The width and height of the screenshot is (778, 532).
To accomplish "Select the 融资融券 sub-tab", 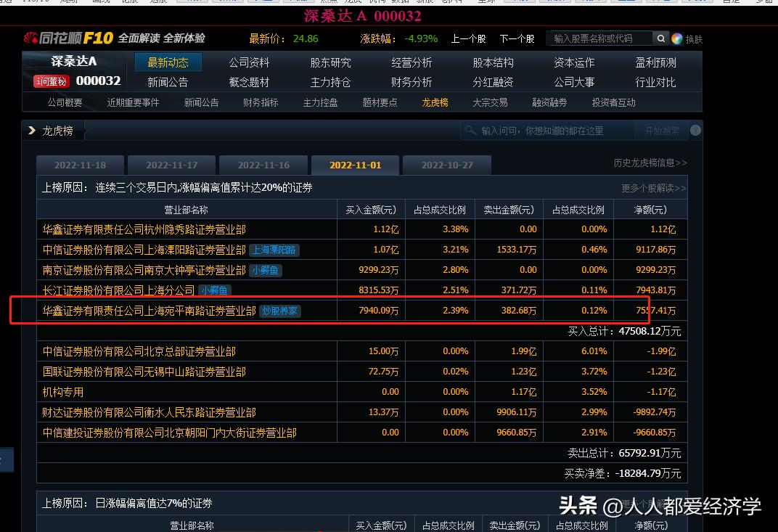I will (x=549, y=103).
